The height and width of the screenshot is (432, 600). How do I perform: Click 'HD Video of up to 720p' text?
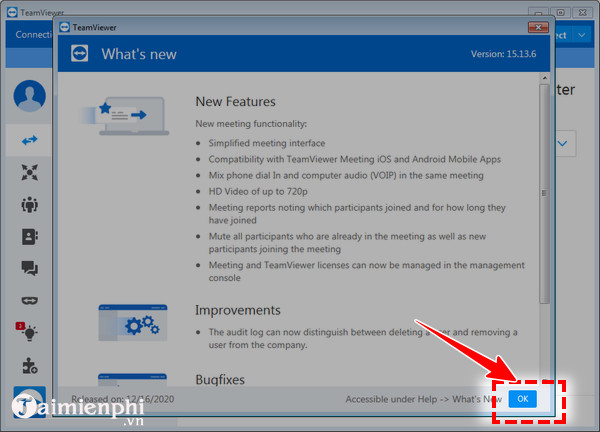[x=258, y=191]
